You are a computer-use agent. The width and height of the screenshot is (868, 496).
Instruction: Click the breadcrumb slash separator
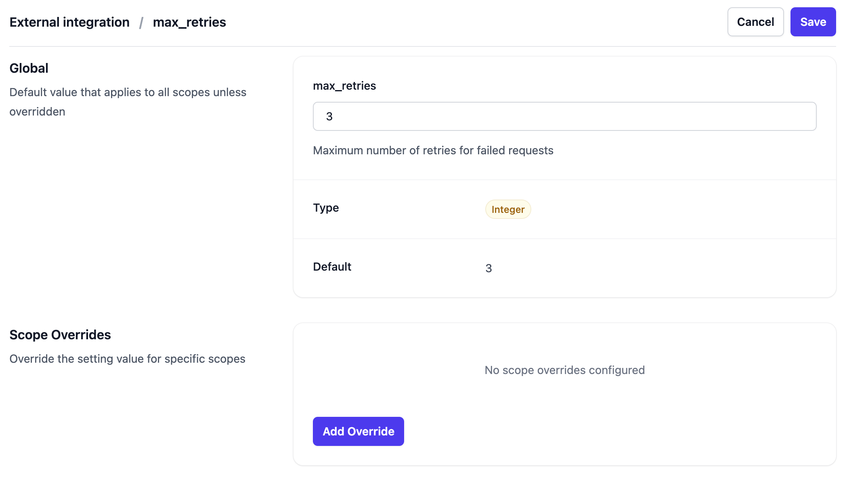(x=141, y=23)
